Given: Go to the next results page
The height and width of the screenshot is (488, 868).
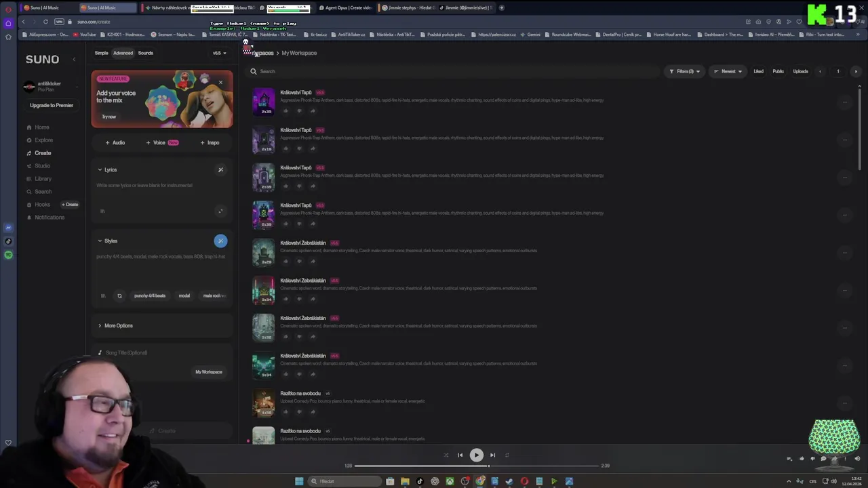Looking at the screenshot, I should click(856, 71).
